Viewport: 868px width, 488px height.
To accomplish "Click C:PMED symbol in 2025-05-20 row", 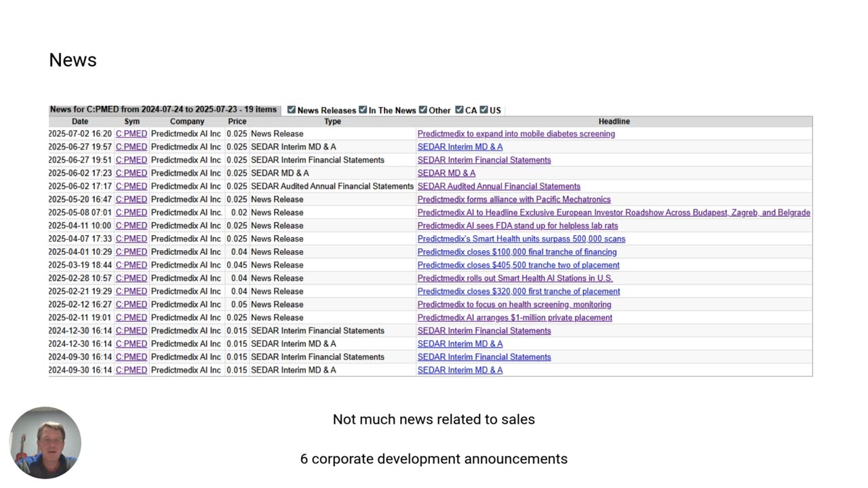I will pos(132,199).
